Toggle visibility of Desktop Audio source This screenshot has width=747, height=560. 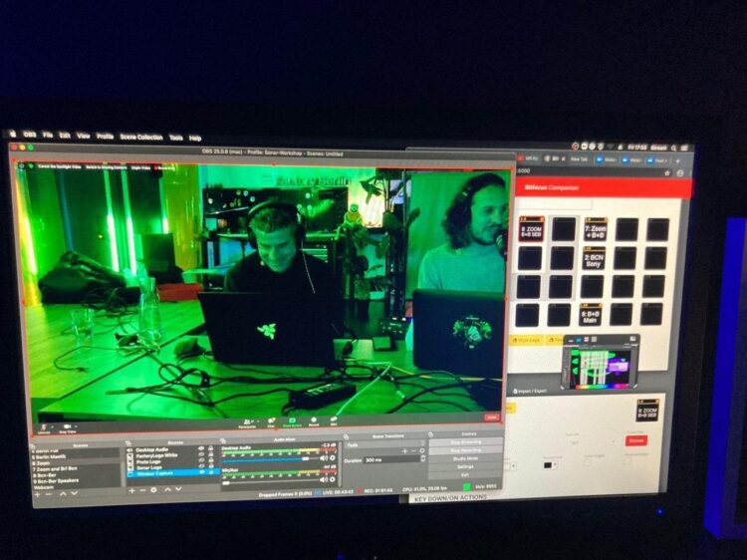201,449
